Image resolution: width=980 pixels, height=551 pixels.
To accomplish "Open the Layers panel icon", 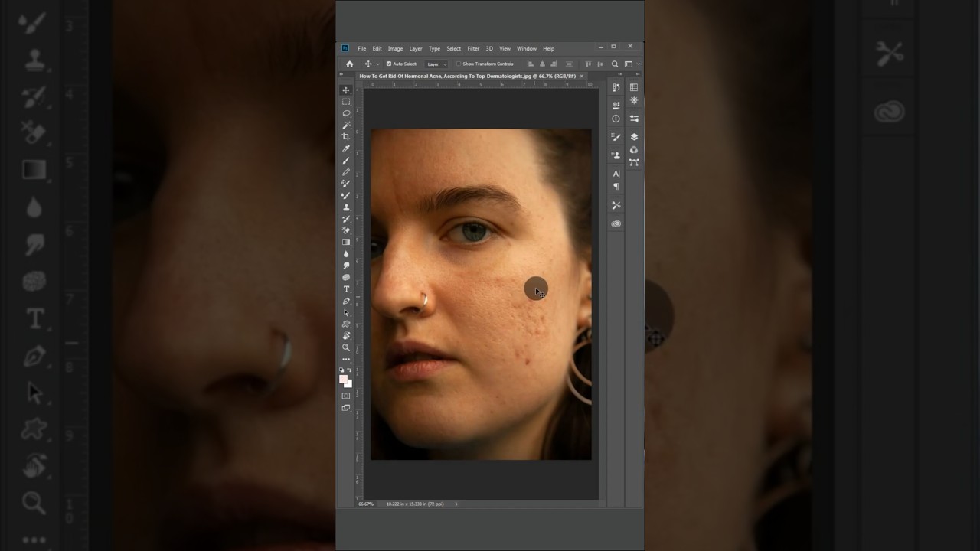I will coord(634,137).
